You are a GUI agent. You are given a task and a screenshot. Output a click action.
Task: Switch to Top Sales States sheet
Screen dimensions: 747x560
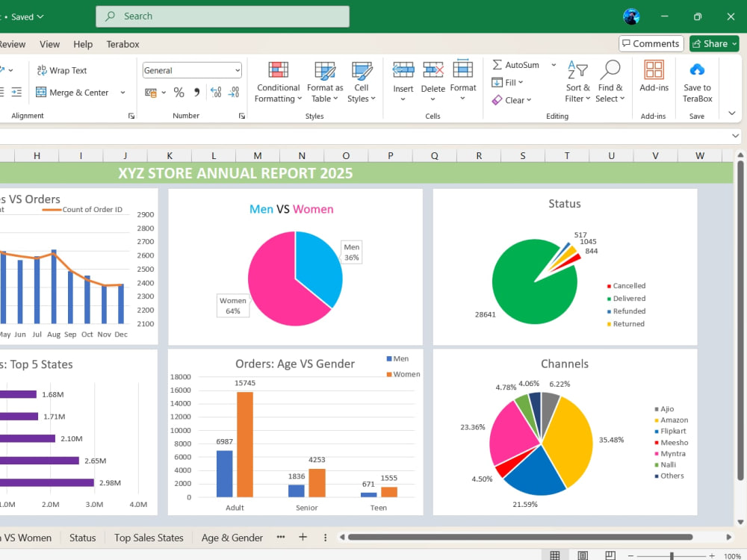(x=149, y=538)
